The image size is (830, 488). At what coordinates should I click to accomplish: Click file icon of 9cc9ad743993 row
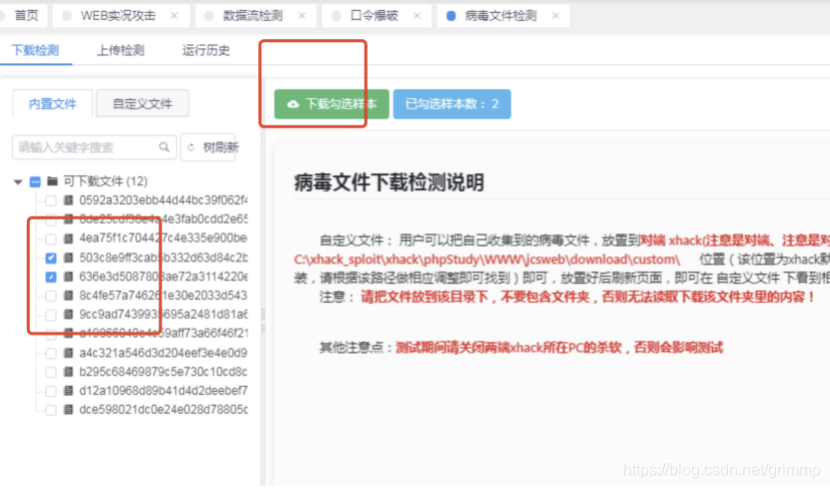coord(68,314)
